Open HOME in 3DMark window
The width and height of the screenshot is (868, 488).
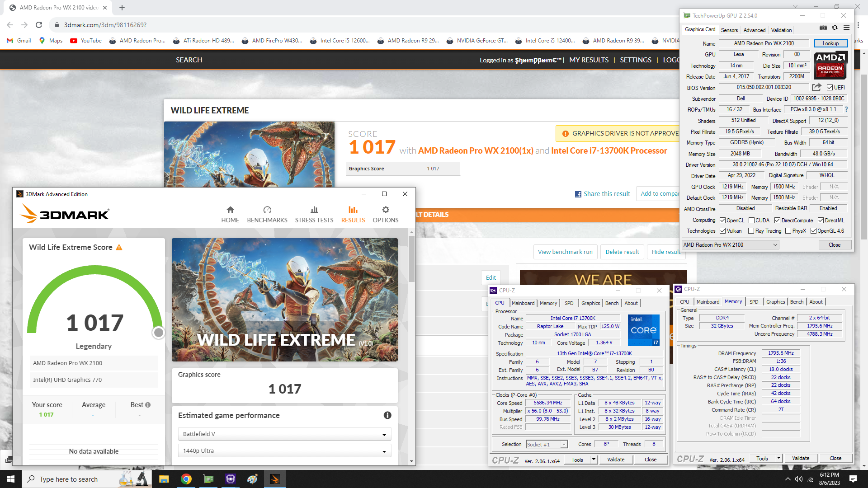click(x=230, y=215)
